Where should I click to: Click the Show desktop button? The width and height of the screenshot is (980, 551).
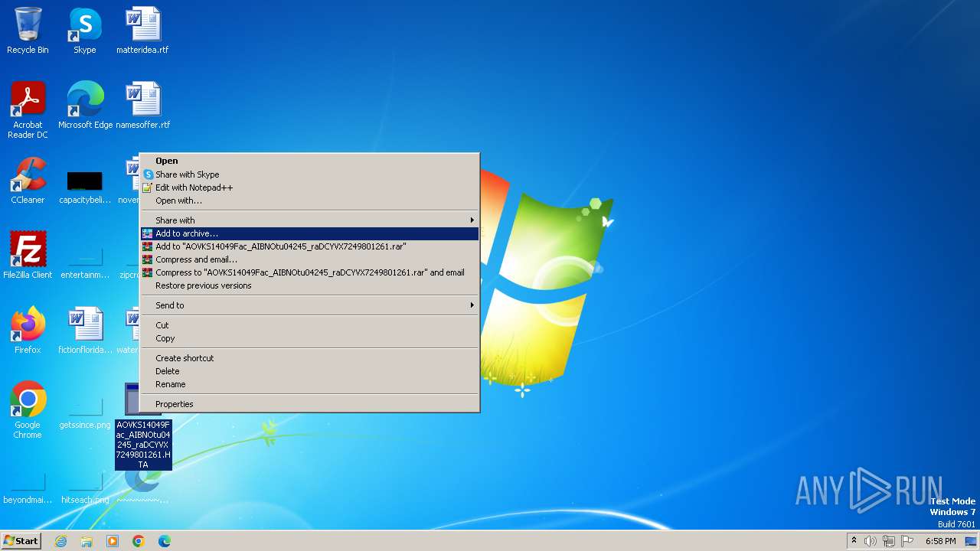[x=971, y=541]
